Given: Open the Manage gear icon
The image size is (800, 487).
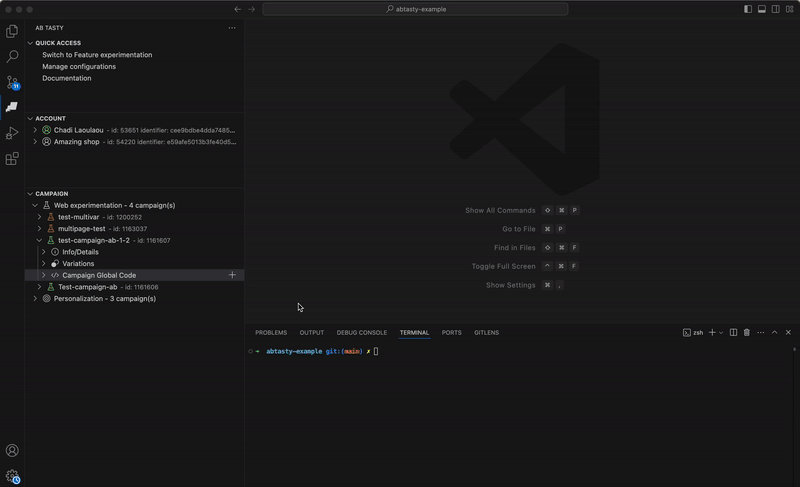Looking at the screenshot, I should (12, 476).
